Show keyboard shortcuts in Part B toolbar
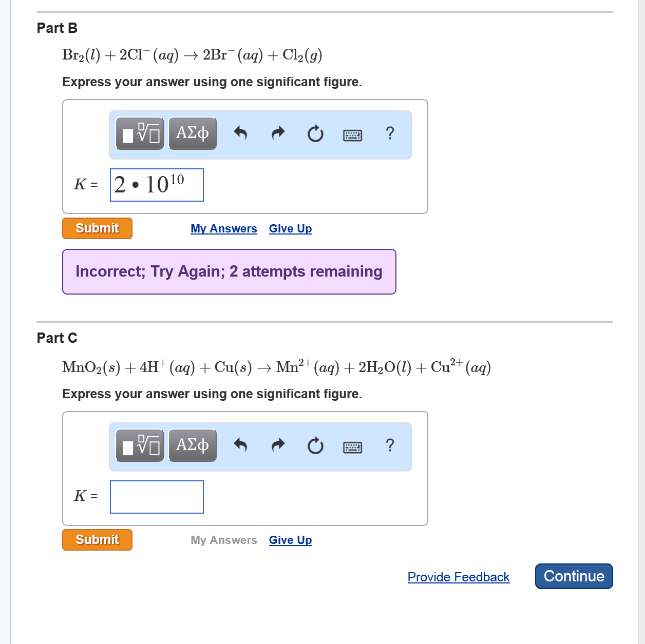 [352, 135]
